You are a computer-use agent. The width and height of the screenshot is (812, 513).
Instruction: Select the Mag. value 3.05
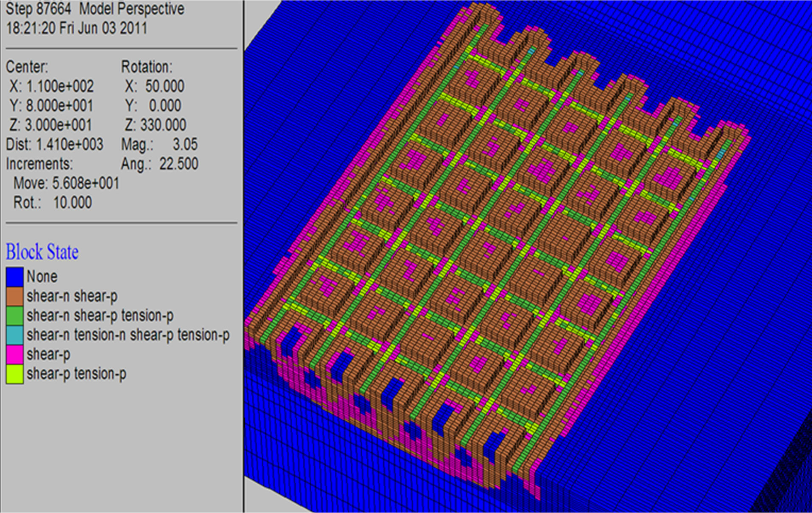coord(185,145)
